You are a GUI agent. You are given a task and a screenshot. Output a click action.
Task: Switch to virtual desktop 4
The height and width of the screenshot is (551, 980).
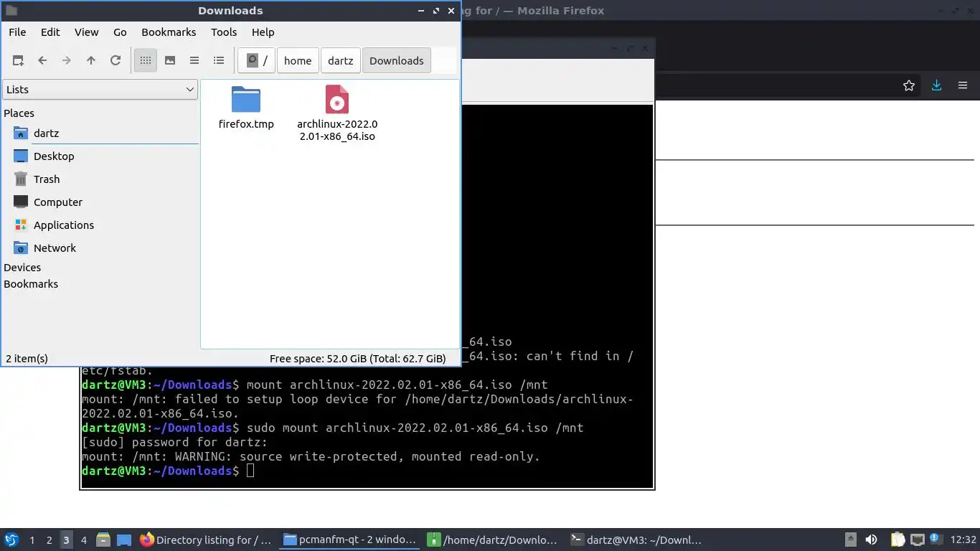tap(84, 540)
